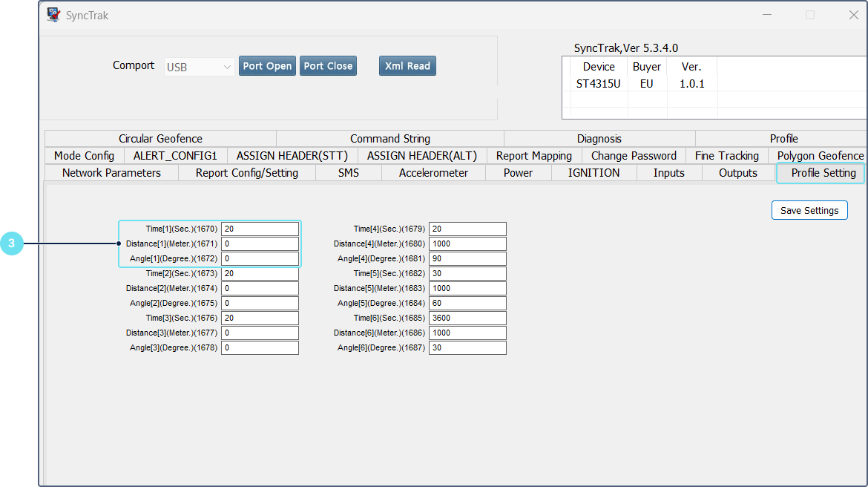Select the Inputs tab
The image size is (868, 487).
click(x=668, y=173)
